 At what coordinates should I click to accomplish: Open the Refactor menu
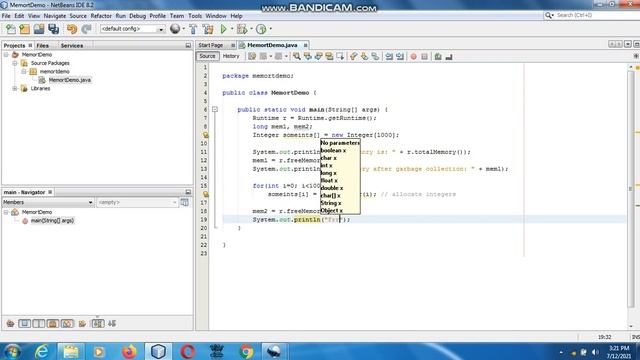101,16
